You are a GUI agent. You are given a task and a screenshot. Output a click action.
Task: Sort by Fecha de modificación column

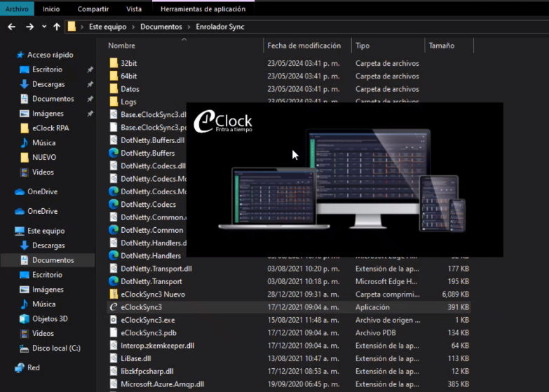pyautogui.click(x=304, y=46)
